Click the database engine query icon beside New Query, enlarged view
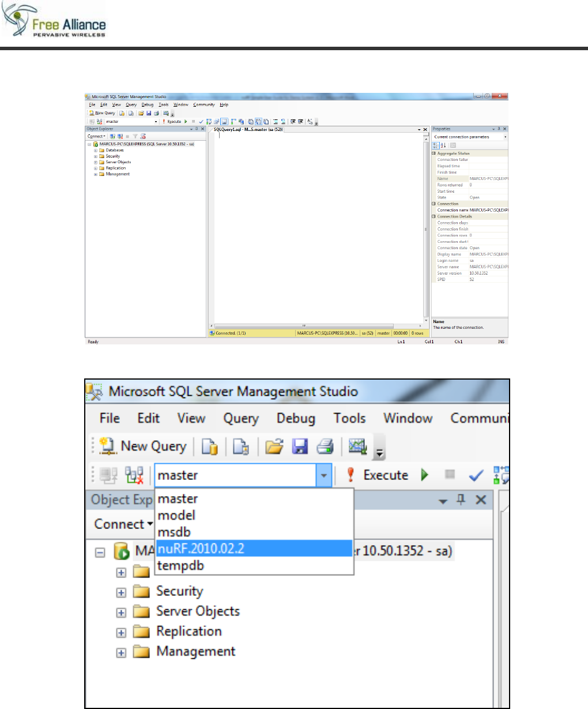This screenshot has height=709, width=588. pyautogui.click(x=210, y=447)
